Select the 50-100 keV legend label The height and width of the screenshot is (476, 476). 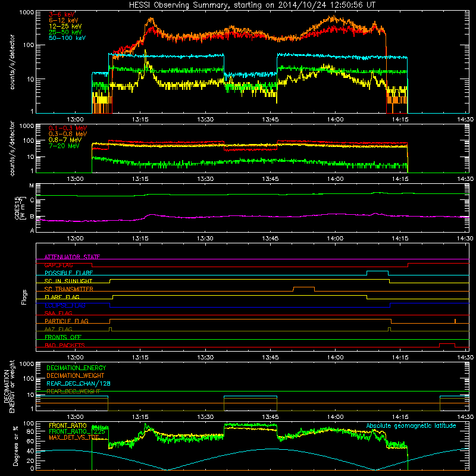(x=67, y=38)
